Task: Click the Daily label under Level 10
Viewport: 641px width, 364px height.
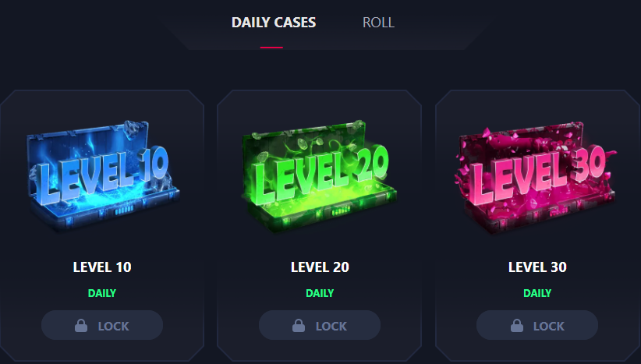Action: [102, 293]
